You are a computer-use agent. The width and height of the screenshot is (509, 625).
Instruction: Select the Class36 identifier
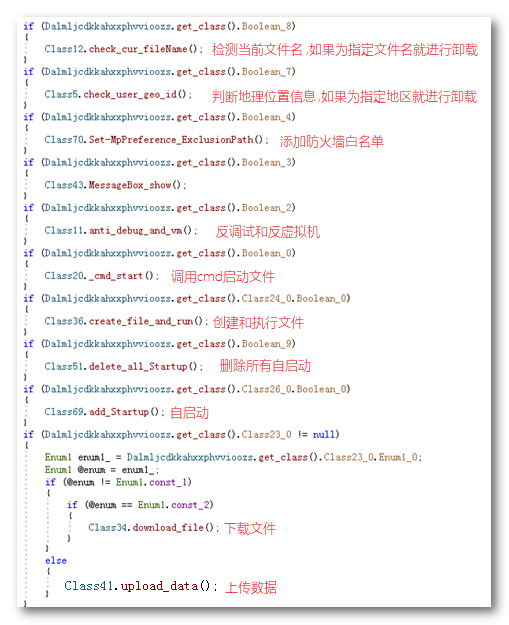64,321
